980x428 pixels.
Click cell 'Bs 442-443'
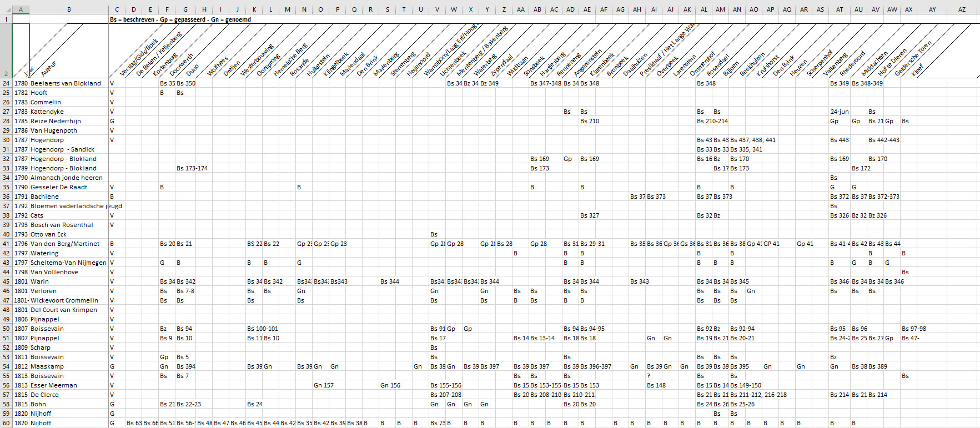883,140
